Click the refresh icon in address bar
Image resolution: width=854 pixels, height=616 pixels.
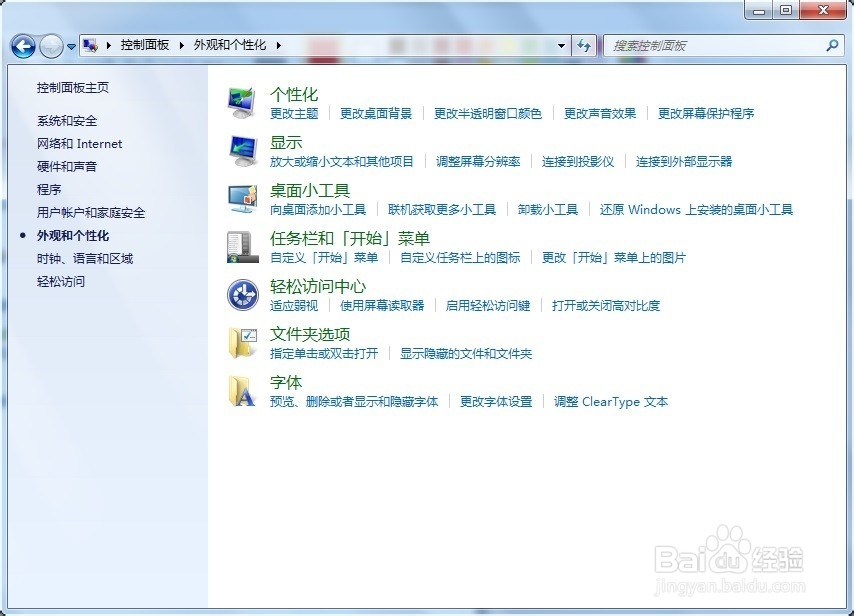pyautogui.click(x=585, y=45)
